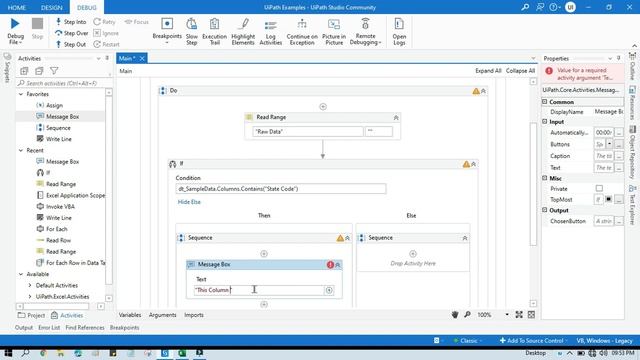Click the Windows Start button

coord(8,353)
